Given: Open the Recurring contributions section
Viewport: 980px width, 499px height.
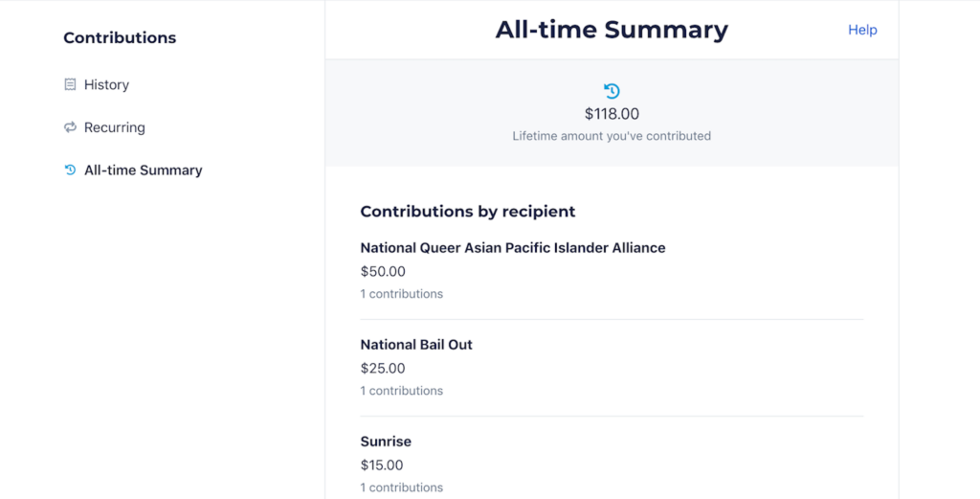Looking at the screenshot, I should pos(115,127).
